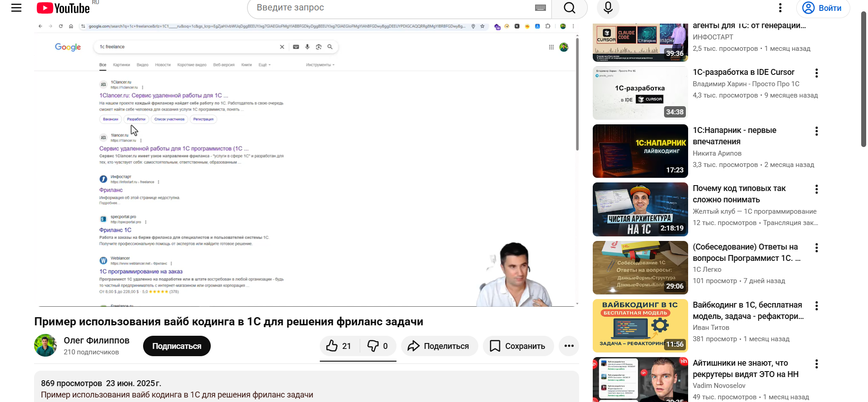Image resolution: width=868 pixels, height=402 pixels.
Task: Start voice search with the microphone
Action: (x=608, y=8)
